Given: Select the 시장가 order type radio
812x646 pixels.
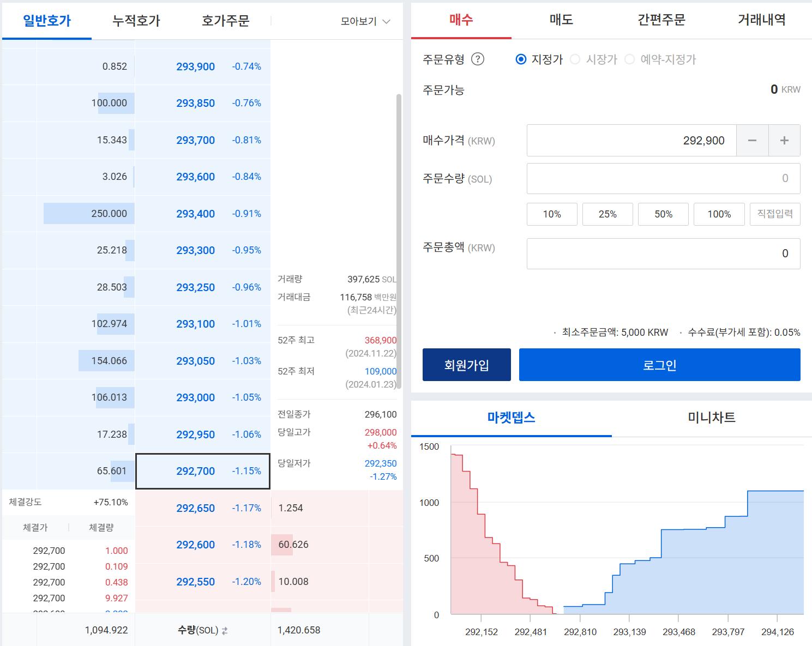Looking at the screenshot, I should click(x=575, y=59).
